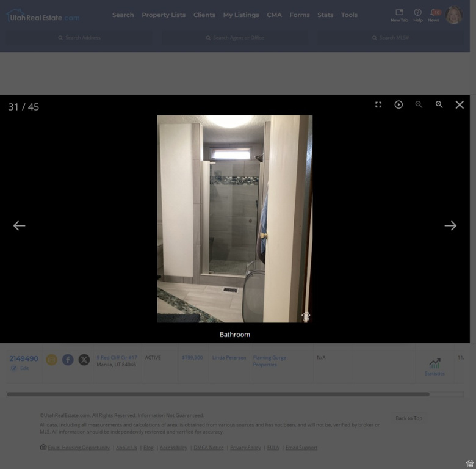This screenshot has height=469, width=476.
Task: Open MLS number 2149490 link
Action: (x=24, y=358)
